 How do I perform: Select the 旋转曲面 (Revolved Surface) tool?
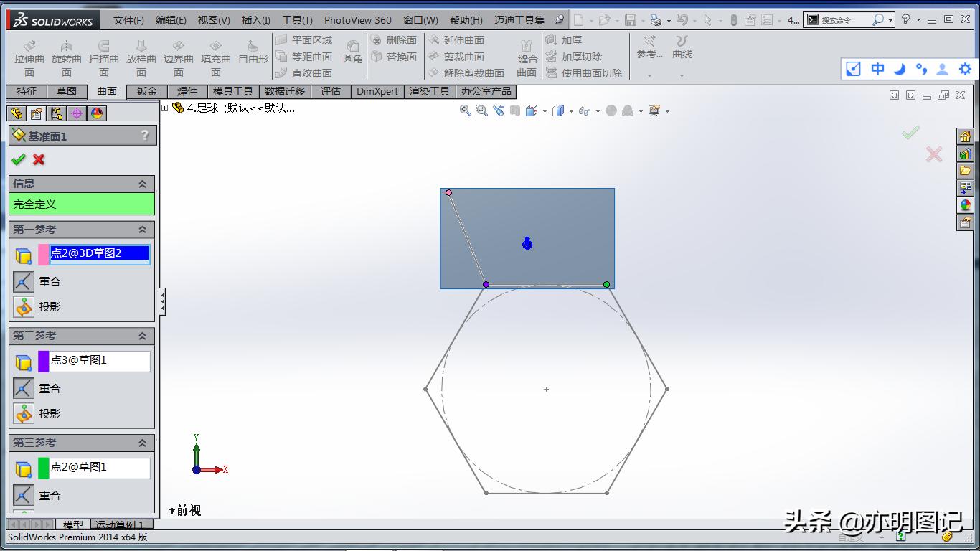65,52
